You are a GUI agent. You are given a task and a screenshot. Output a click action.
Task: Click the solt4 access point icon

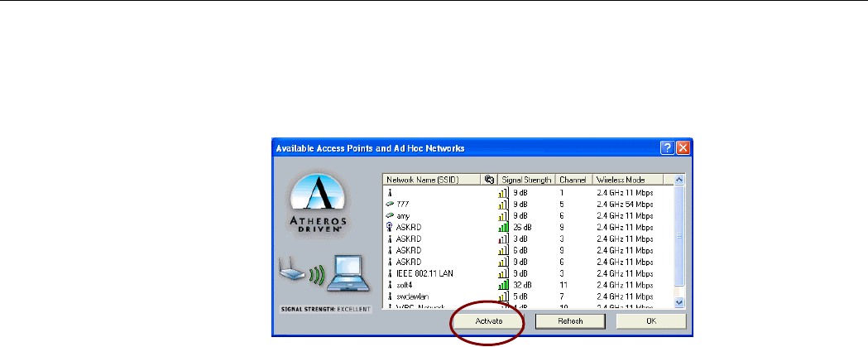[390, 285]
